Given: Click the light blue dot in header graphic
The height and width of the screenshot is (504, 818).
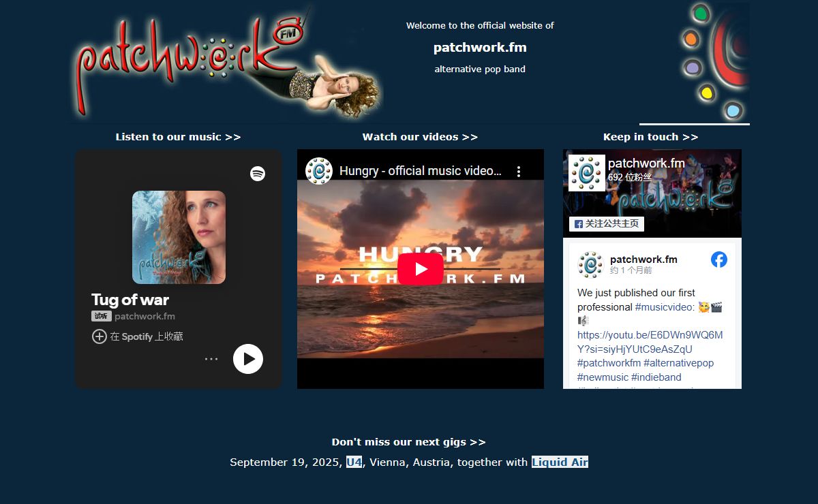Looking at the screenshot, I should pos(733,110).
